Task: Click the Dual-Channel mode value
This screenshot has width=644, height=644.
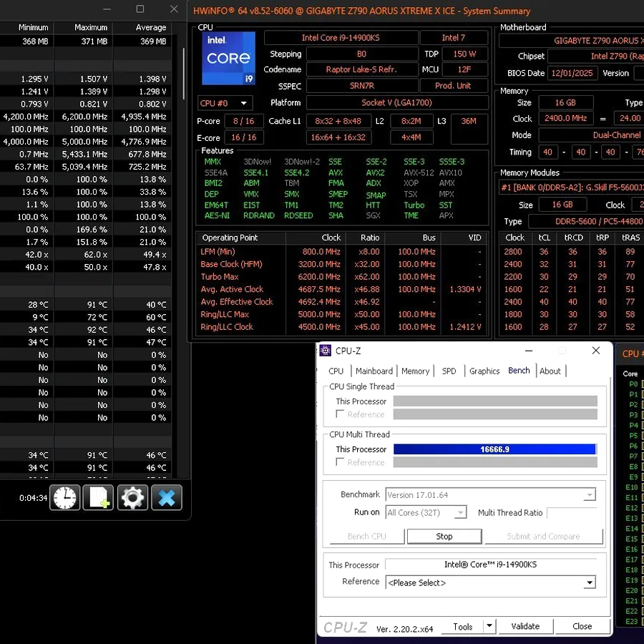Action: click(x=592, y=135)
